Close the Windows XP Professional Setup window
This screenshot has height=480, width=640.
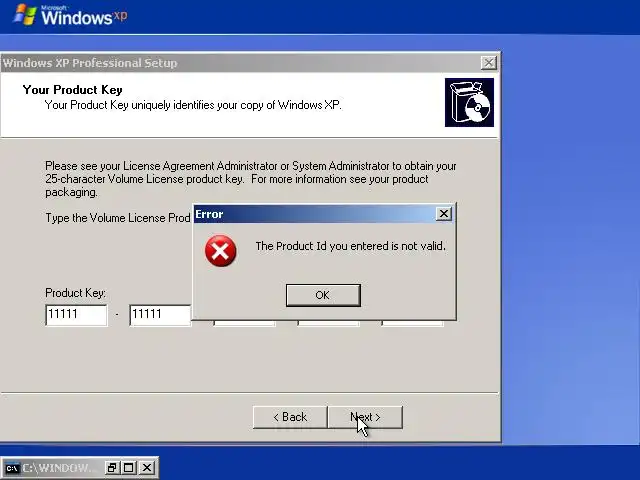coord(489,63)
